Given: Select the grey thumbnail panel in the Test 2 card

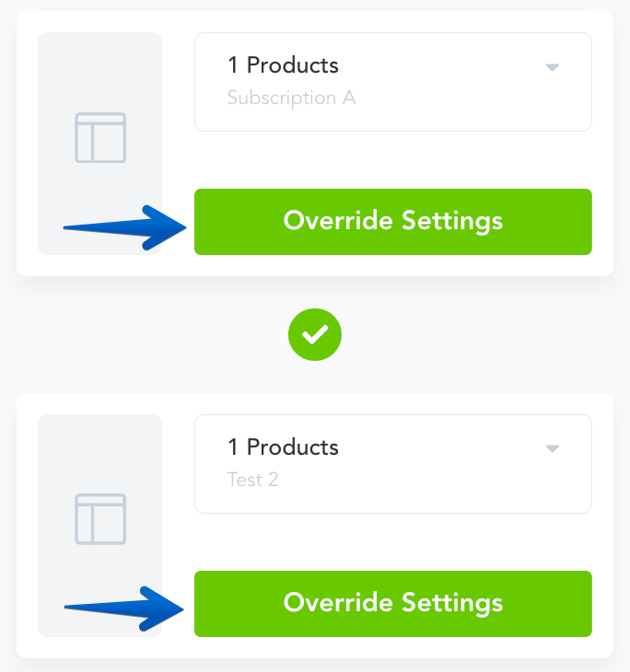Looking at the screenshot, I should click(99, 526).
